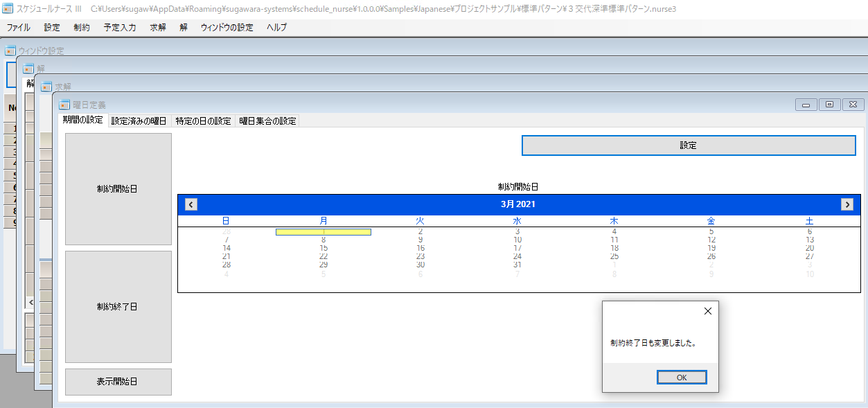
Task: Click the 曜日定義 window icon
Action: tap(64, 105)
